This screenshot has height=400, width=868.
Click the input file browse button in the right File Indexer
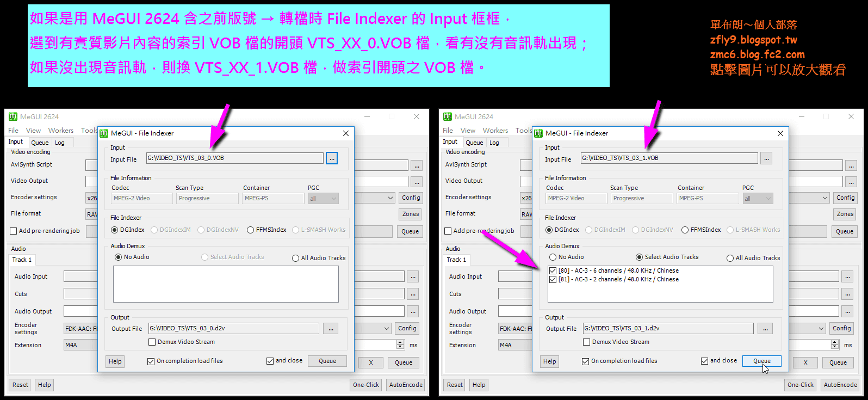click(766, 158)
